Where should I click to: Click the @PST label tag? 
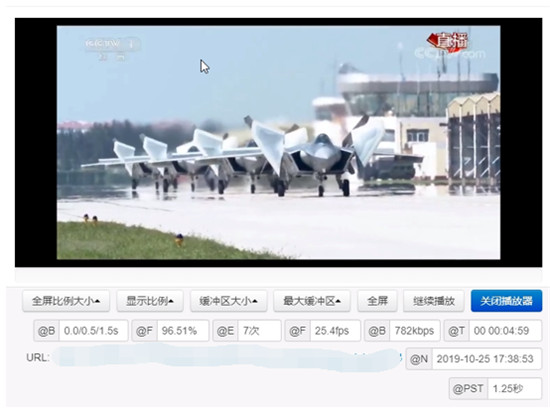(x=468, y=389)
